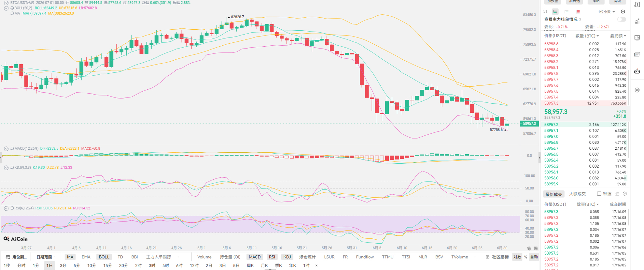Switch to the 最新成交 tab
This screenshot has width=644, height=270.
pos(553,194)
